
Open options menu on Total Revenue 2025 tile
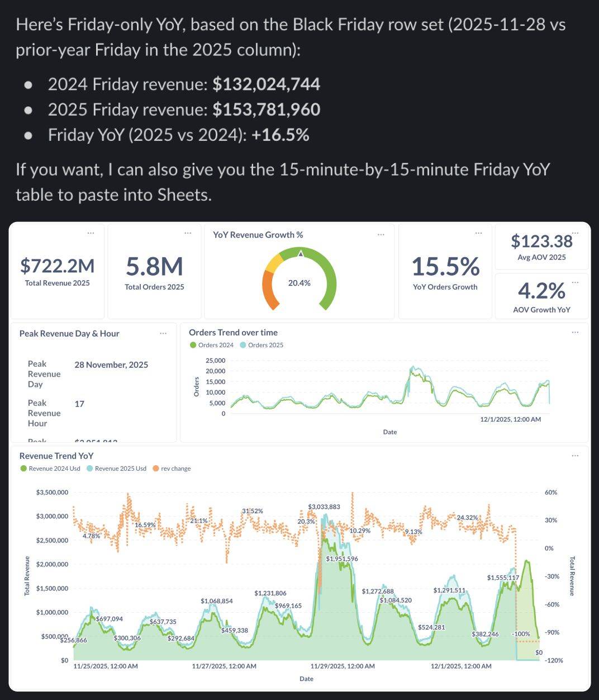point(91,233)
